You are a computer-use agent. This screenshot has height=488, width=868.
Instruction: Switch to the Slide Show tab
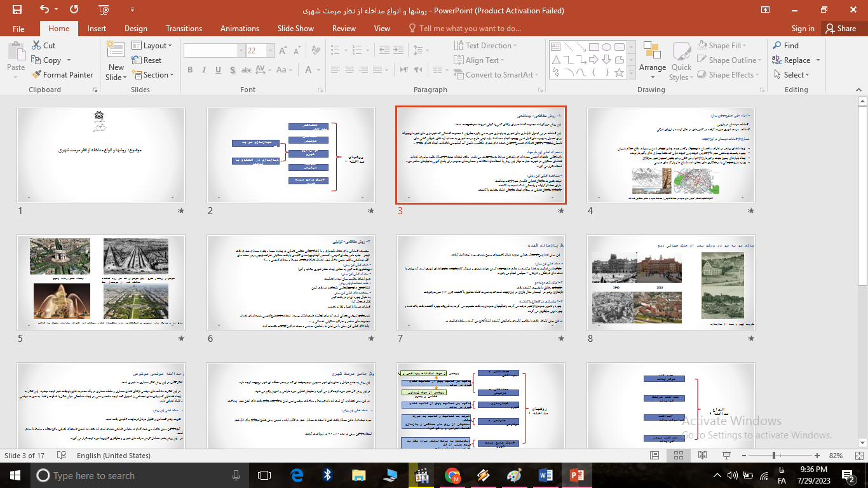[295, 29]
